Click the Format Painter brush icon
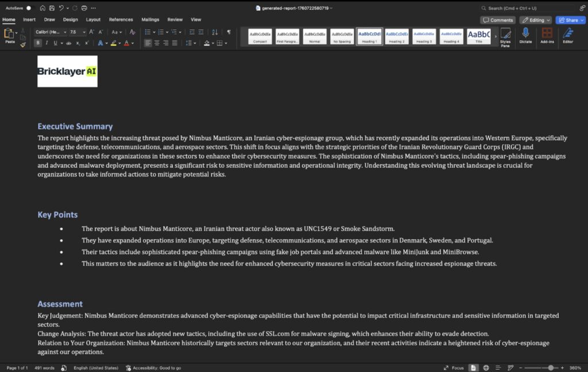The width and height of the screenshot is (588, 372). point(23,45)
